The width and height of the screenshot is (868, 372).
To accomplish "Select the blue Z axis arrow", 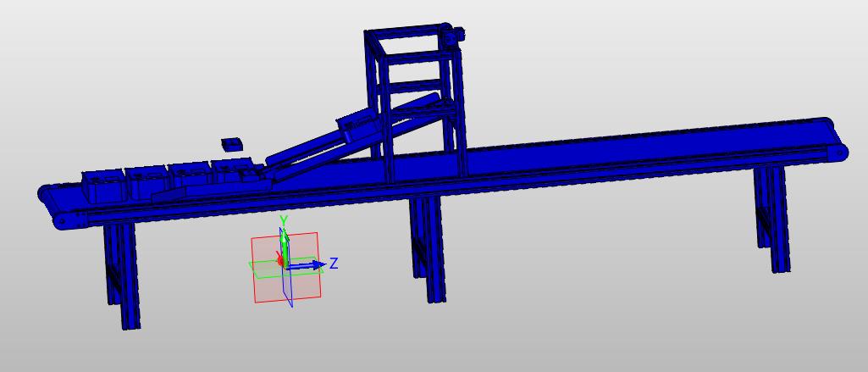I will (307, 265).
